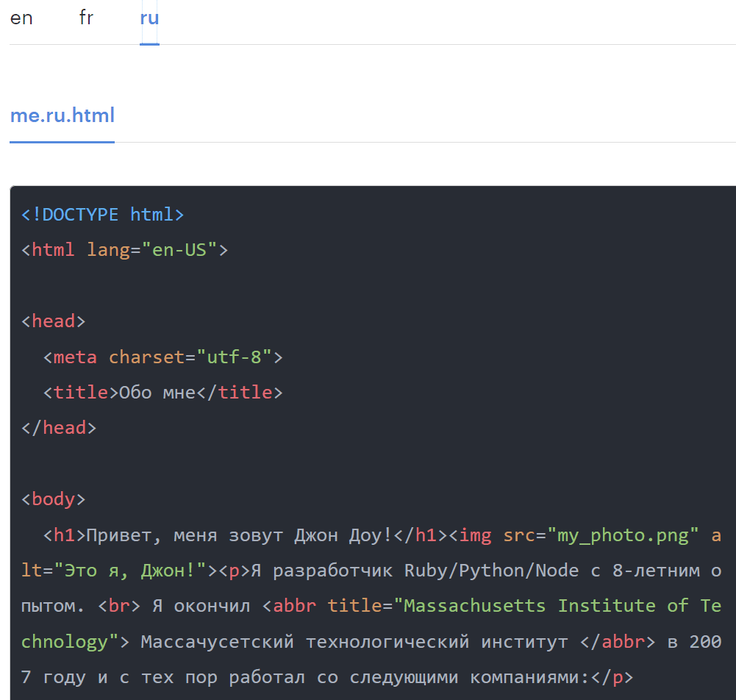The image size is (736, 700).
Task: Click the closing abbr tag
Action: [618, 642]
